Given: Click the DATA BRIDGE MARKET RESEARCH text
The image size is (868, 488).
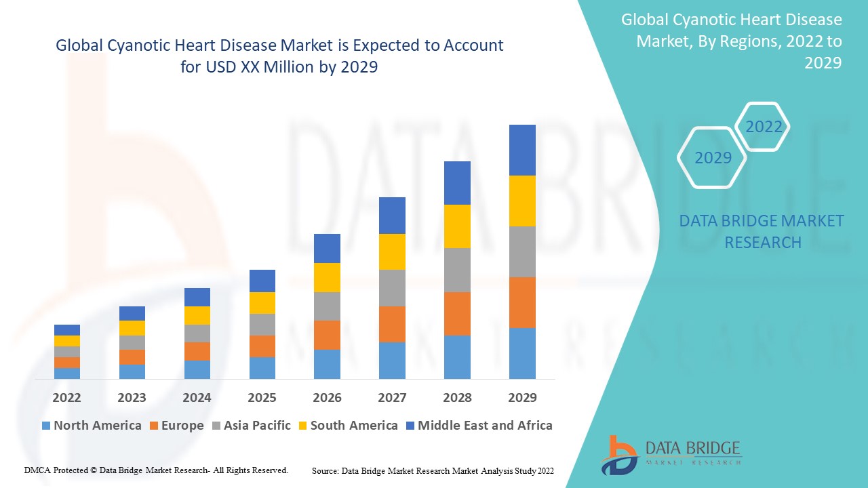Looking at the screenshot, I should click(762, 231).
